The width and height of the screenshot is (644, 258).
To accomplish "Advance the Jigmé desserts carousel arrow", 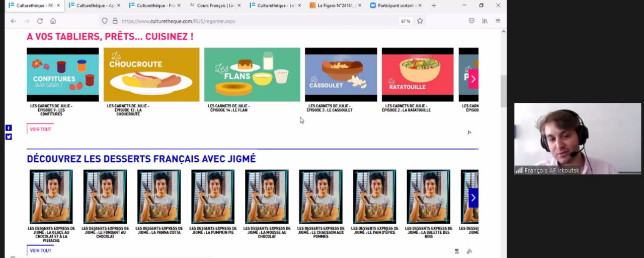I will click(473, 198).
